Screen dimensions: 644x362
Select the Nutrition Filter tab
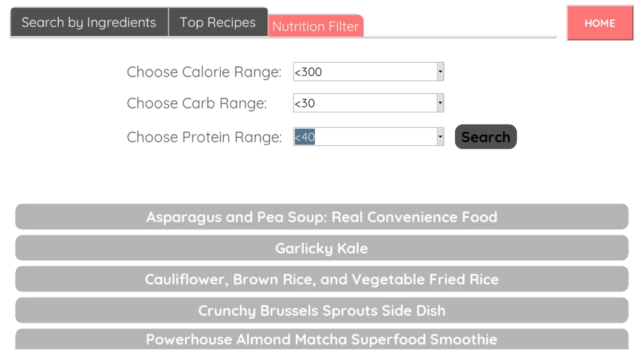(316, 26)
